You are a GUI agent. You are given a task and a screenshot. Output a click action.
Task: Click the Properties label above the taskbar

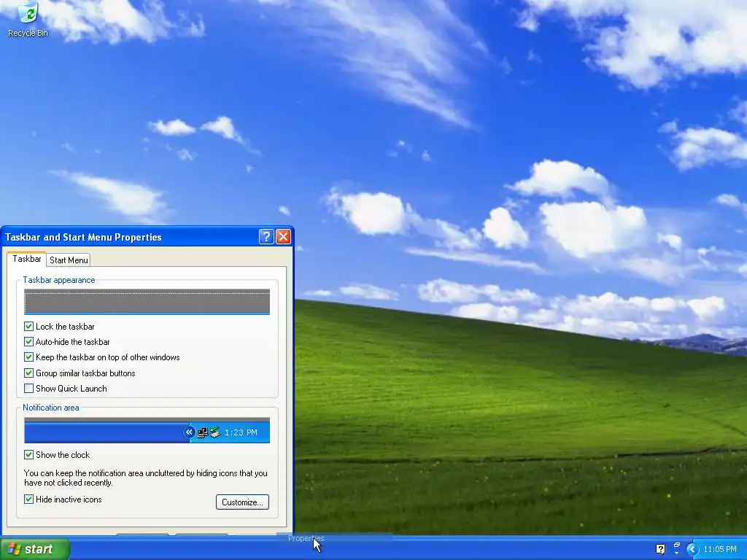pyautogui.click(x=306, y=538)
